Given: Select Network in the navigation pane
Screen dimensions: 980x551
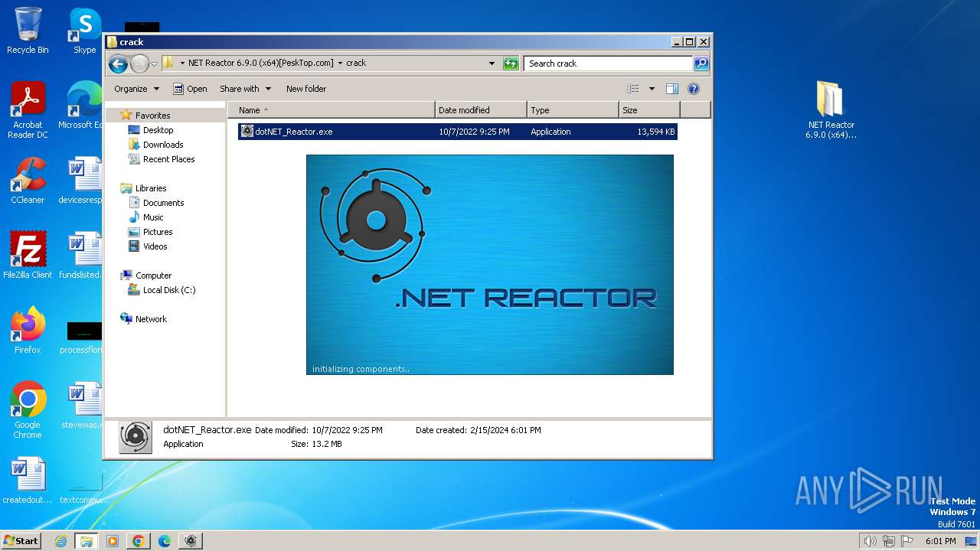Looking at the screenshot, I should [x=151, y=319].
